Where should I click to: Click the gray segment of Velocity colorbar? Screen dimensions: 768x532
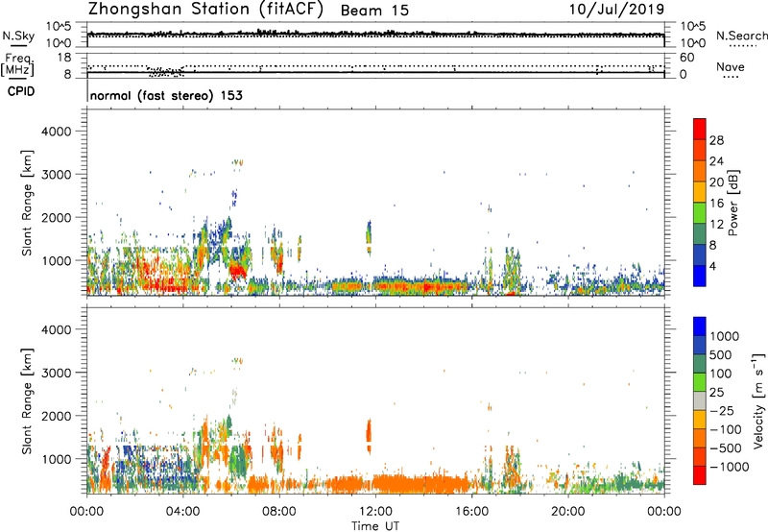click(x=700, y=401)
